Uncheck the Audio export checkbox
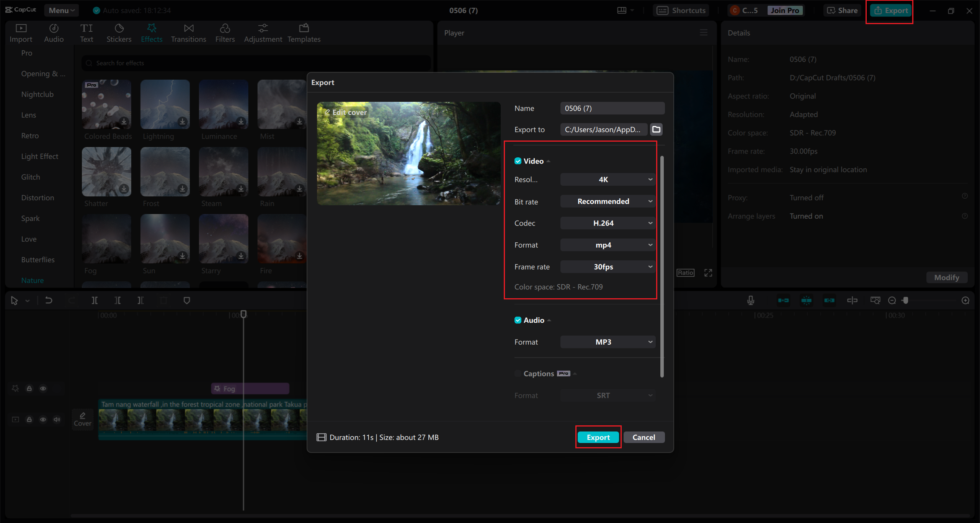This screenshot has height=523, width=980. [518, 320]
